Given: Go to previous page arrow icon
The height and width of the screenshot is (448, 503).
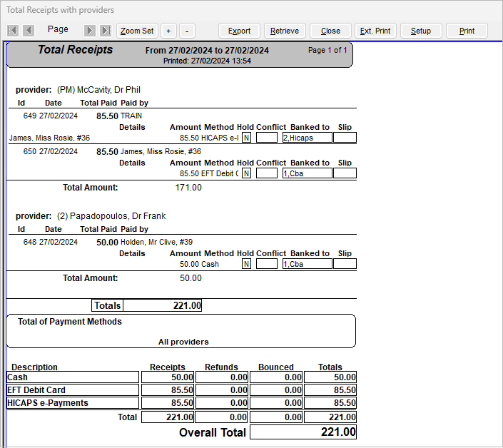Looking at the screenshot, I should coord(29,31).
